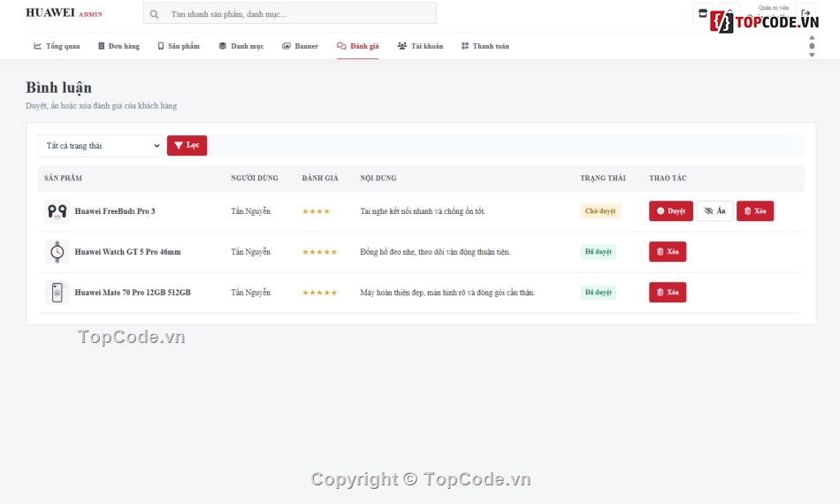Hide the FreeBuds Pro 3 review with Ẩn
The height and width of the screenshot is (504, 840).
714,211
